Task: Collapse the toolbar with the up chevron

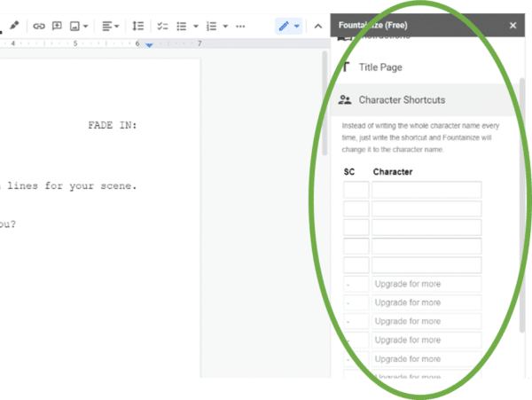Action: 318,26
